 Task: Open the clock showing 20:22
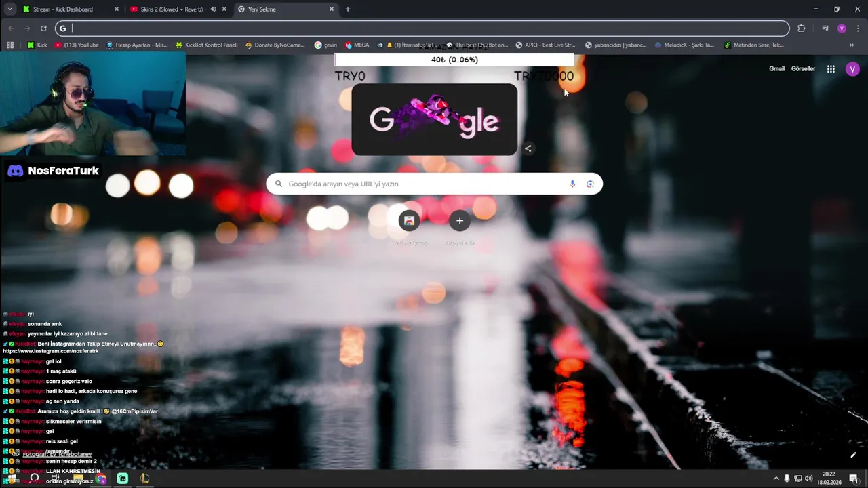point(829,479)
